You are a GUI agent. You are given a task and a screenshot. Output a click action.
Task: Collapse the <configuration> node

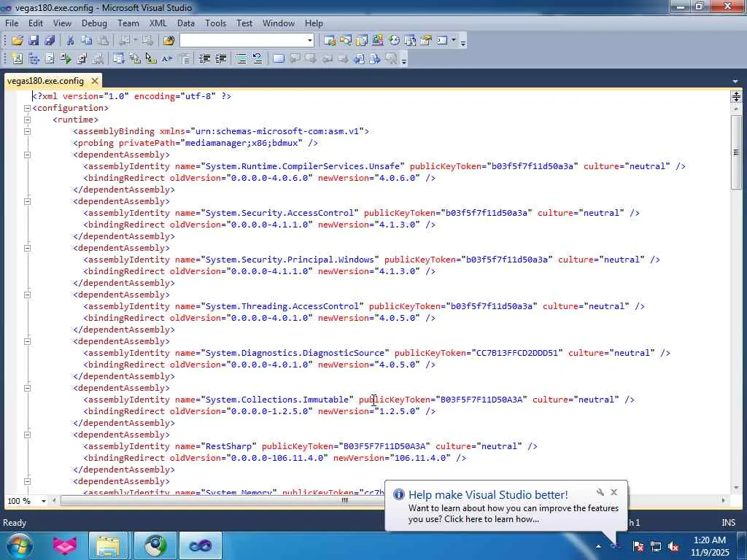(x=27, y=108)
